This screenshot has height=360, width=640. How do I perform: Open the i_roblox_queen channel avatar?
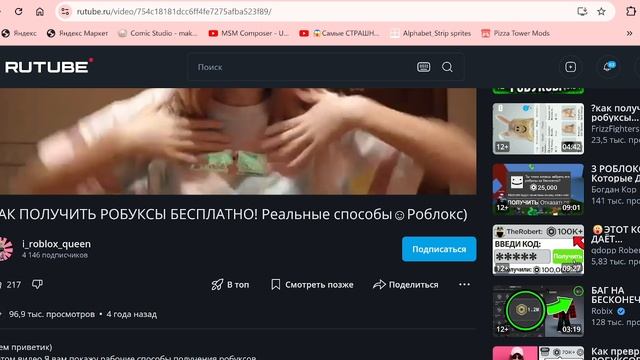point(6,249)
